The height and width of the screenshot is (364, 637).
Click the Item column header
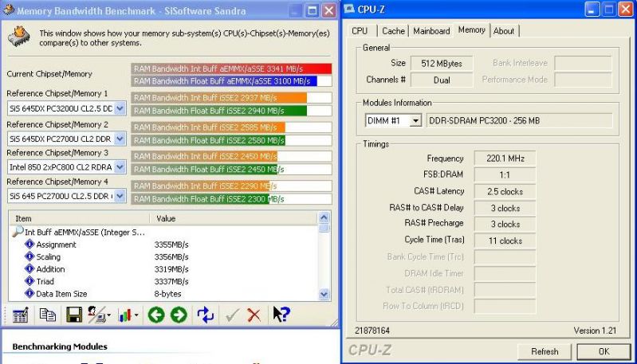click(x=79, y=218)
